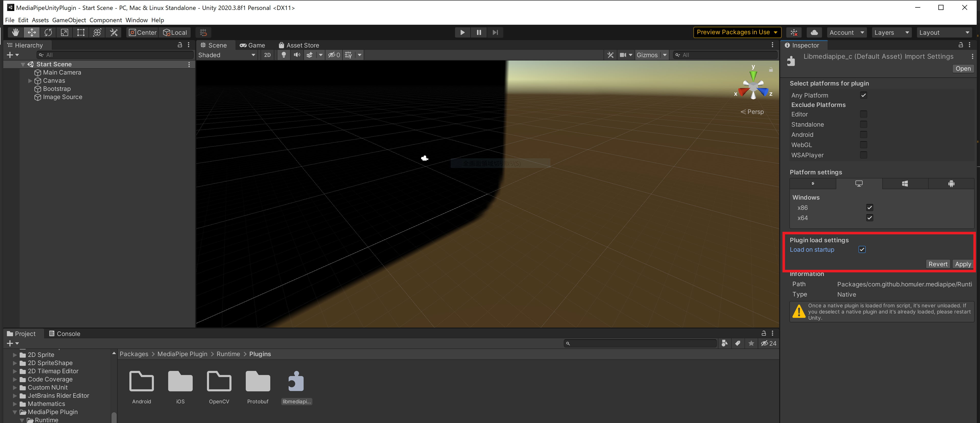Search by type in Project panel
The image size is (980, 423).
click(x=724, y=343)
